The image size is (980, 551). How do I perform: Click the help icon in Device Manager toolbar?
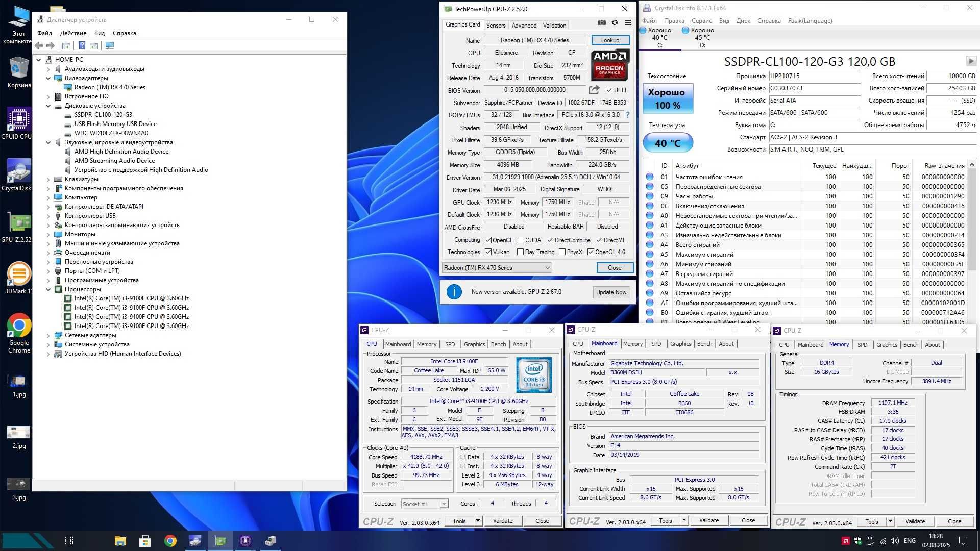tap(82, 45)
